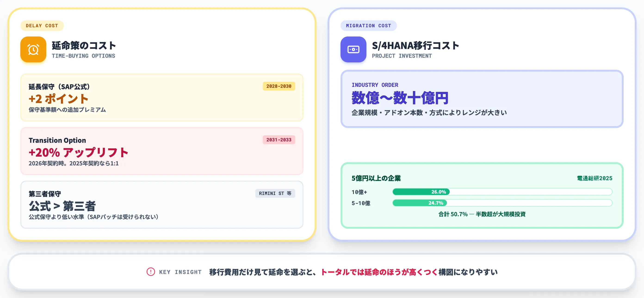Click the 2031-2033 year tag
This screenshot has height=298, width=644.
279,140
